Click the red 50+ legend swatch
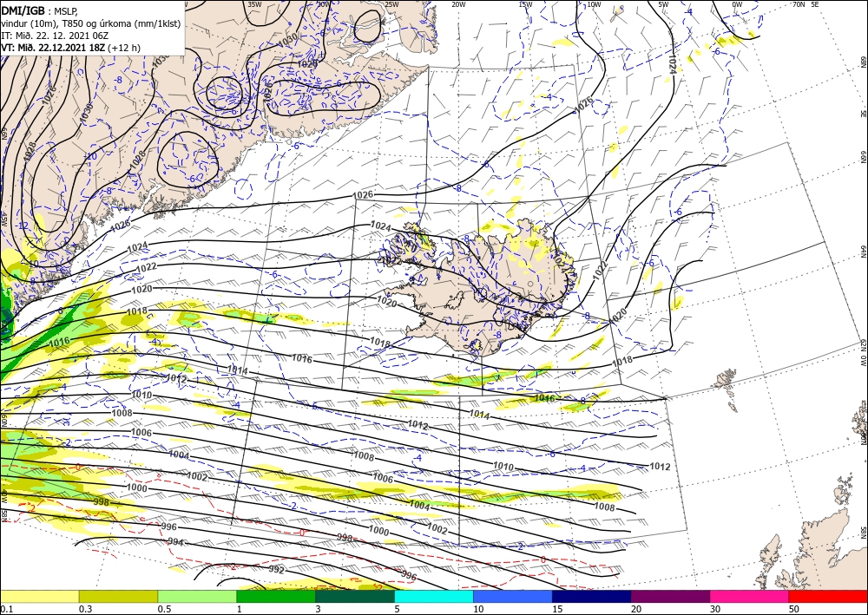This screenshot has height=615, width=868. click(828, 596)
